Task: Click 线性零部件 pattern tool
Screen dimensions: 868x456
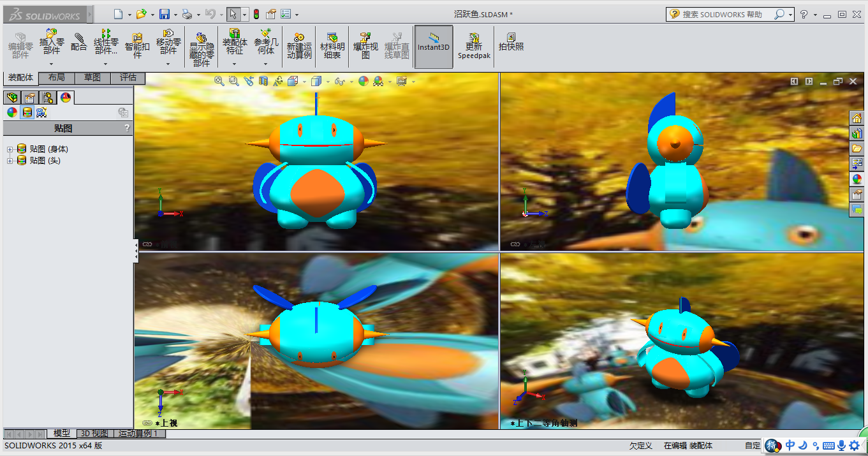Action: (x=106, y=41)
